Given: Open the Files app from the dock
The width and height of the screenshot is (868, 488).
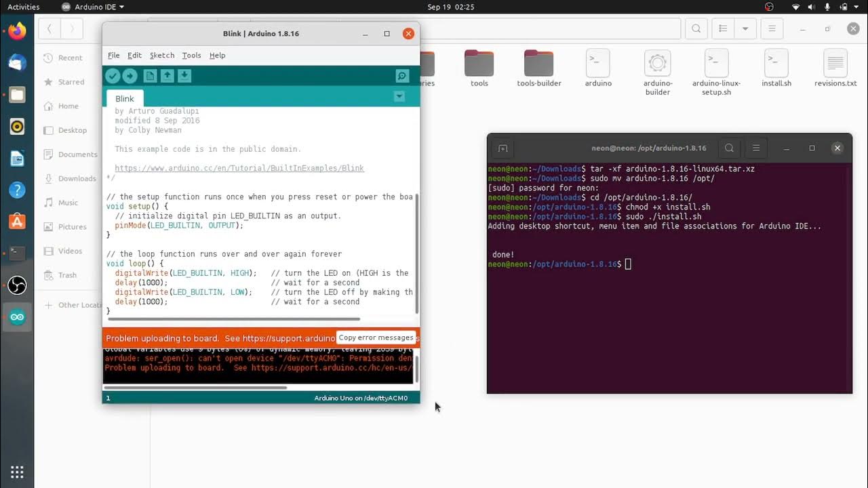Looking at the screenshot, I should (x=17, y=95).
